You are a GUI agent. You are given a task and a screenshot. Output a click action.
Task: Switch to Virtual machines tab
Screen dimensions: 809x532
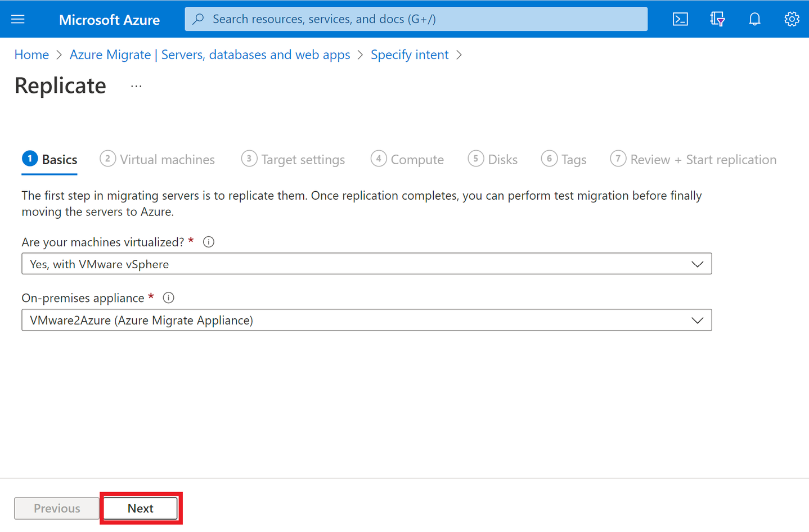[158, 160]
